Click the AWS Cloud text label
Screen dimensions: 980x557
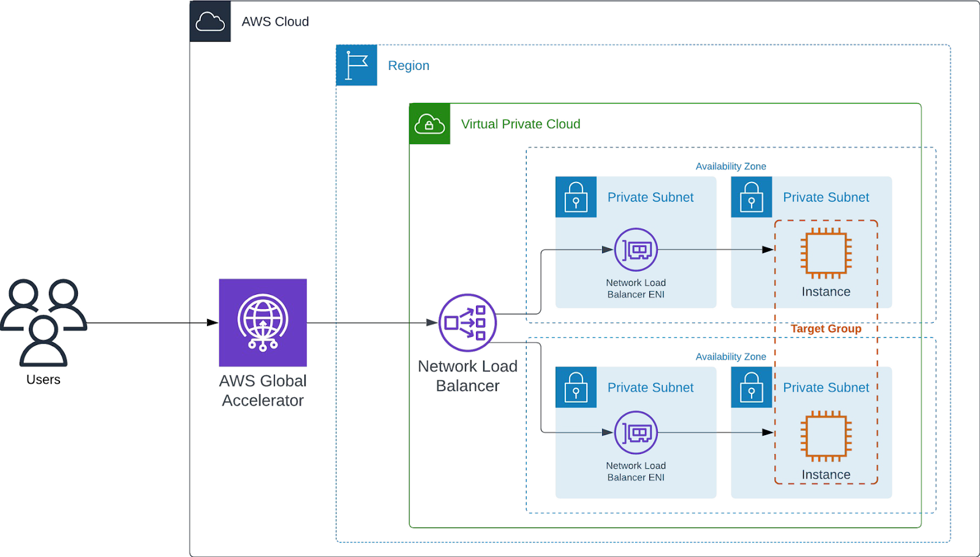[x=275, y=21]
